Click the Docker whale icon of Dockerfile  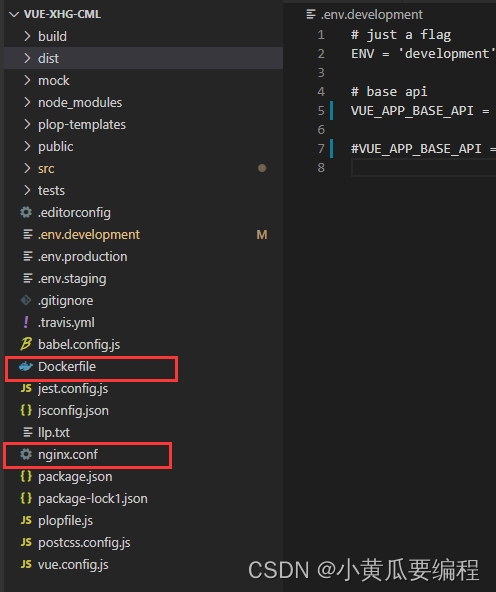[26, 366]
